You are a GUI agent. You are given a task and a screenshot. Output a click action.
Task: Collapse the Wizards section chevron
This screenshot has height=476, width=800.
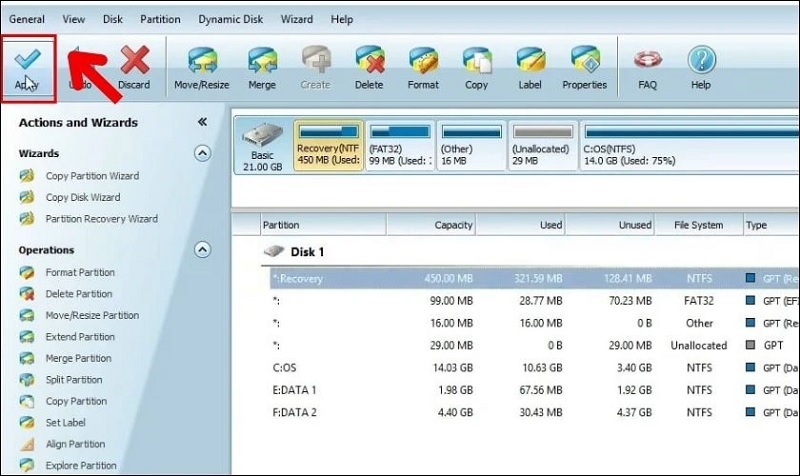click(x=202, y=154)
